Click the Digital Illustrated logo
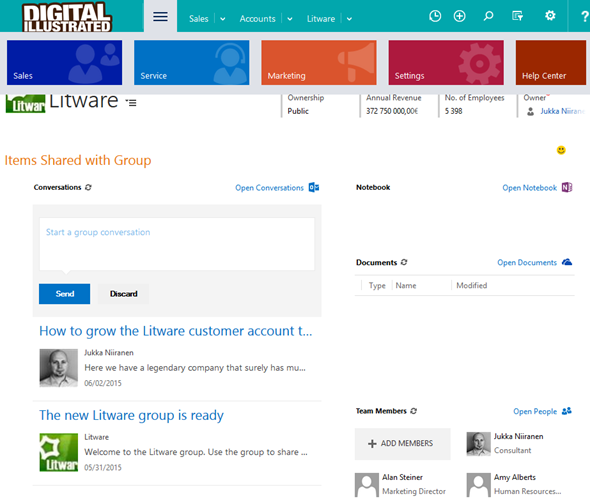Image resolution: width=590 pixels, height=501 pixels. pos(67,17)
